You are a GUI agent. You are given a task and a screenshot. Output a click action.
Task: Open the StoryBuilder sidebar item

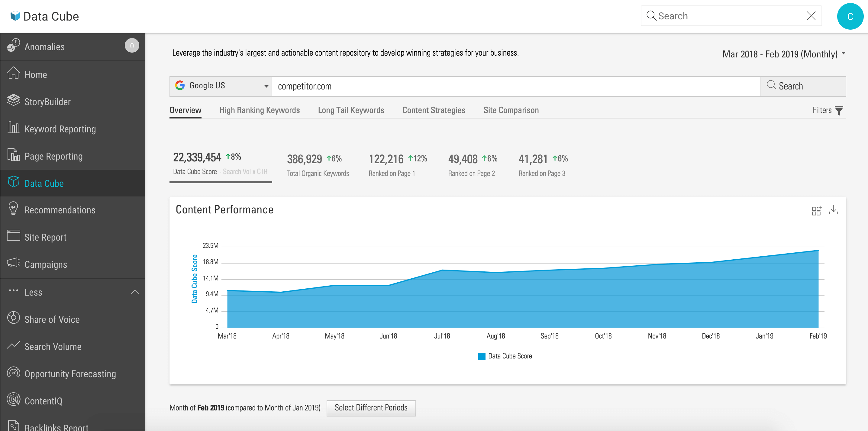pos(73,102)
